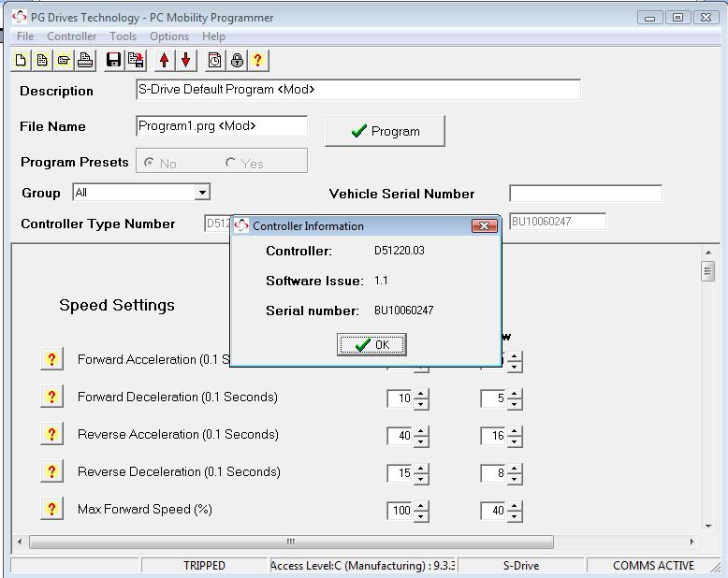The image size is (728, 578).
Task: Close the Controller Information dialog
Action: click(x=485, y=226)
